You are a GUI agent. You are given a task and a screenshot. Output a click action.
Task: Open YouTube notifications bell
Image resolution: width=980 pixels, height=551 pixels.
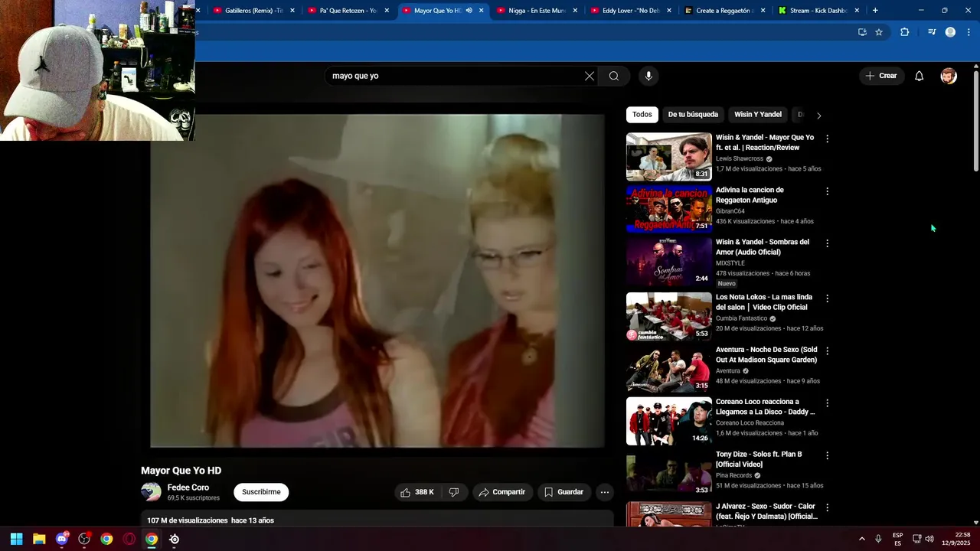[919, 76]
